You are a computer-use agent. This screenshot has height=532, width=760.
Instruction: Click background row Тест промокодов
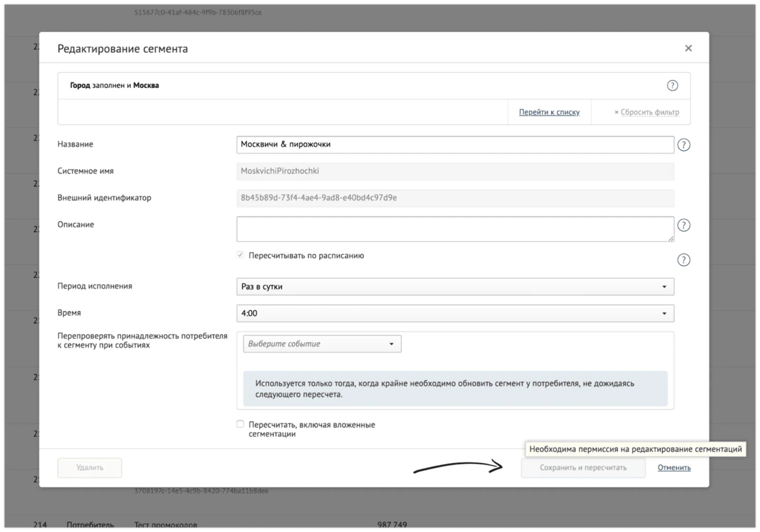(x=165, y=524)
